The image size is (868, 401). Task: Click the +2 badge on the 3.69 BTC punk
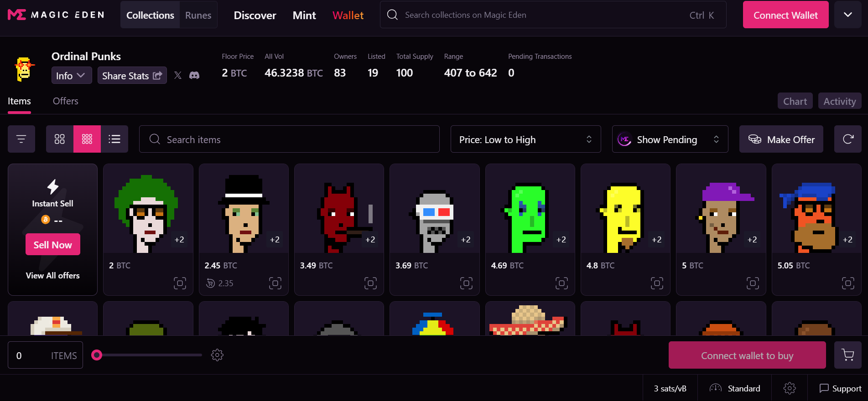click(x=466, y=240)
